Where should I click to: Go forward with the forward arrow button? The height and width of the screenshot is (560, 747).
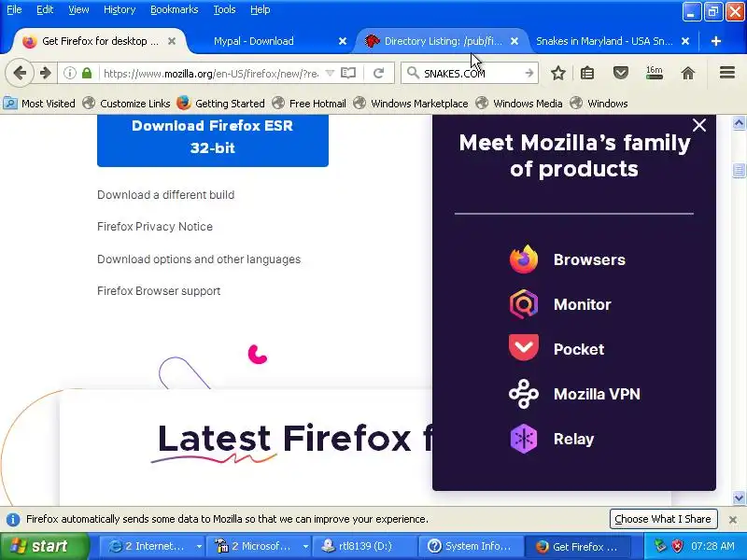pyautogui.click(x=45, y=73)
